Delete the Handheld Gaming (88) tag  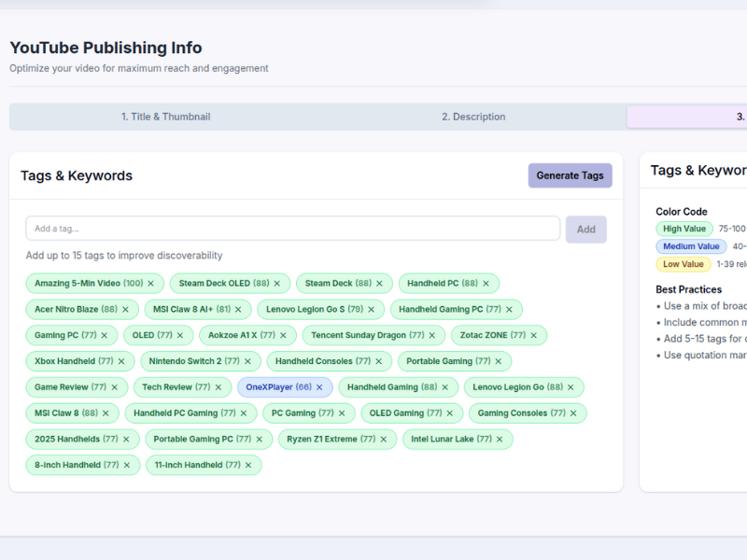pos(445,387)
